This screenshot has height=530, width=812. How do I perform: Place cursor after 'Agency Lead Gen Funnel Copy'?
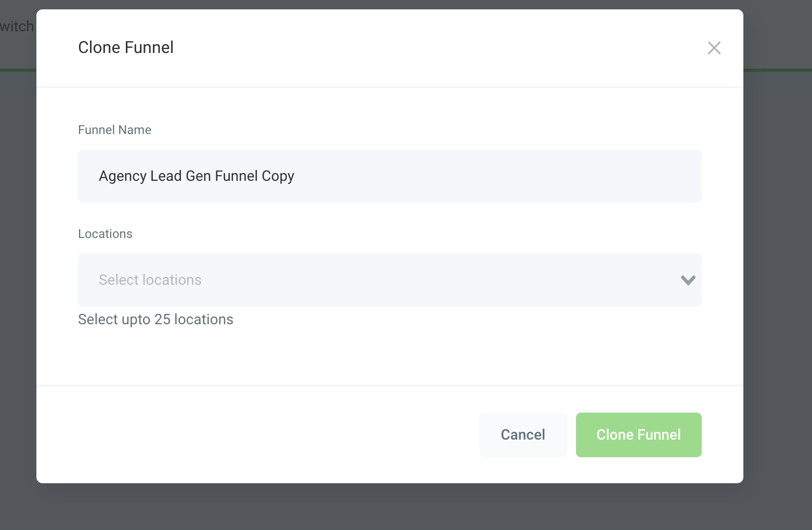tap(296, 176)
